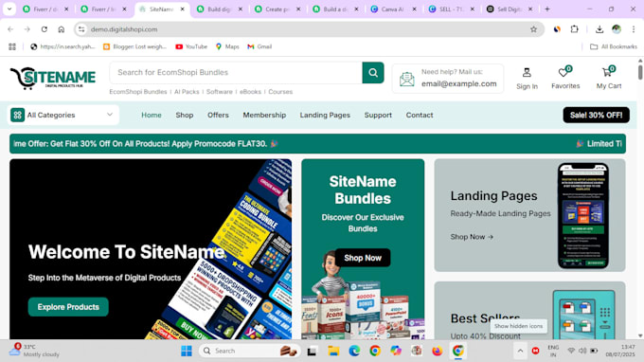Open the Offers menu item
Image resolution: width=644 pixels, height=362 pixels.
pyautogui.click(x=218, y=115)
